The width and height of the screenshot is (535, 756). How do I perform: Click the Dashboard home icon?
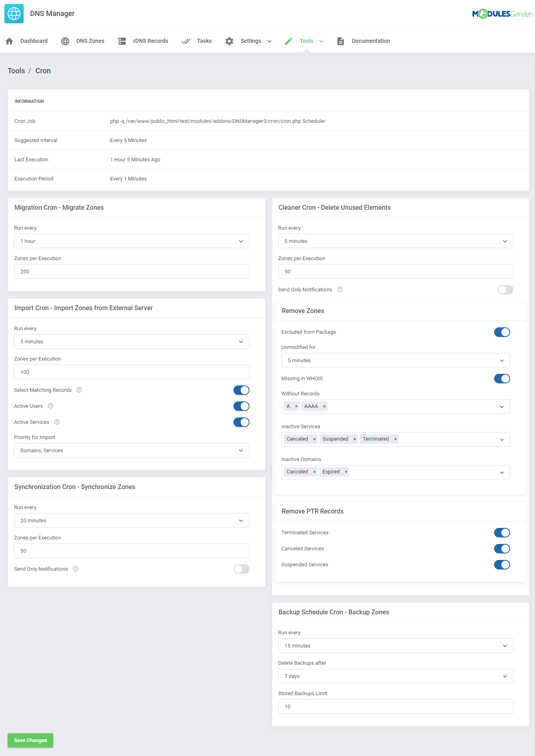[10, 41]
